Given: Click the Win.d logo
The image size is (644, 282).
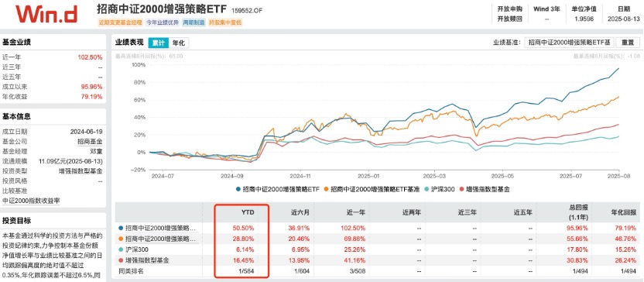Looking at the screenshot, I should tap(46, 15).
